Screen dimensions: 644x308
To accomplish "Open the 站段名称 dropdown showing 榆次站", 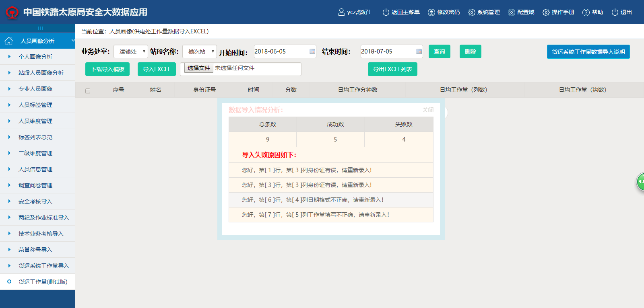I will tap(200, 51).
